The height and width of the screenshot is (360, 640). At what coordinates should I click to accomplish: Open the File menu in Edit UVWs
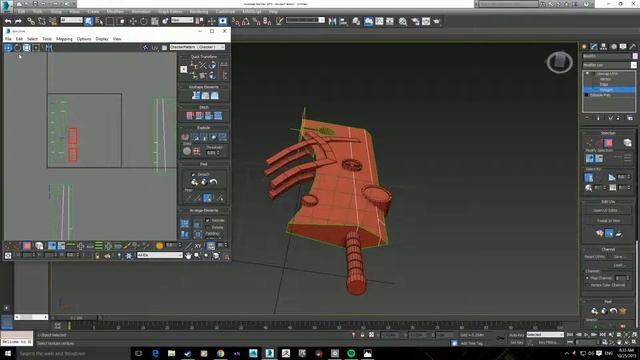click(8, 39)
